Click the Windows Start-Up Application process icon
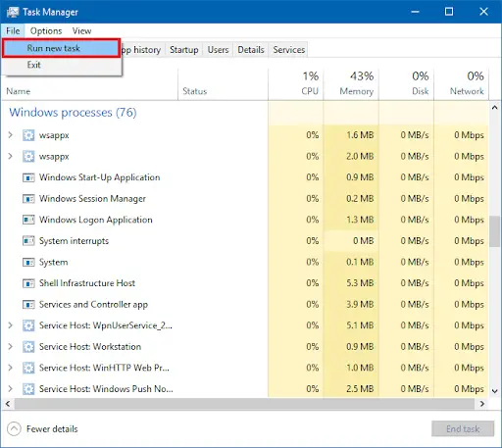Viewport: 502px width, 448px height. (28, 177)
